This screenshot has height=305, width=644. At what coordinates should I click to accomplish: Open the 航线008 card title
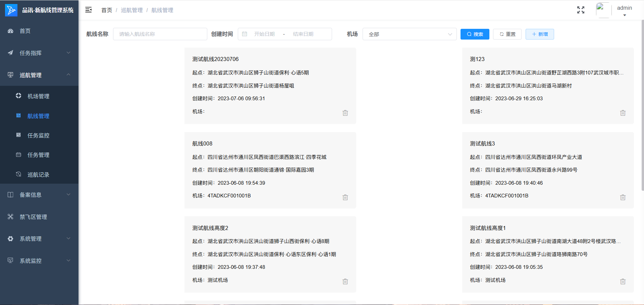[x=202, y=143]
